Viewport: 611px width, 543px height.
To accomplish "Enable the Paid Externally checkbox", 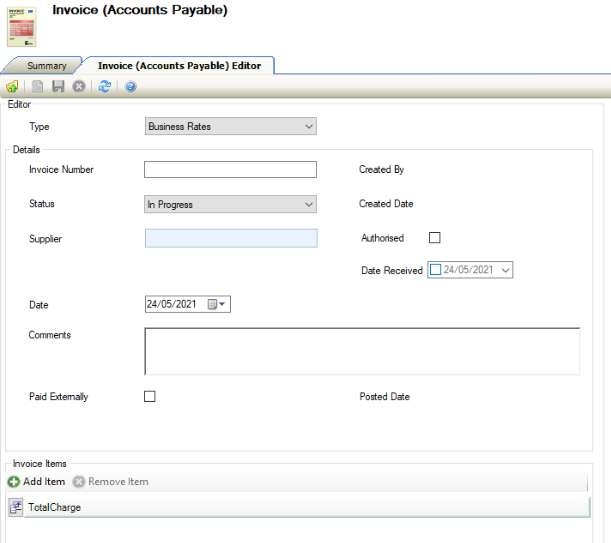I will coord(150,396).
